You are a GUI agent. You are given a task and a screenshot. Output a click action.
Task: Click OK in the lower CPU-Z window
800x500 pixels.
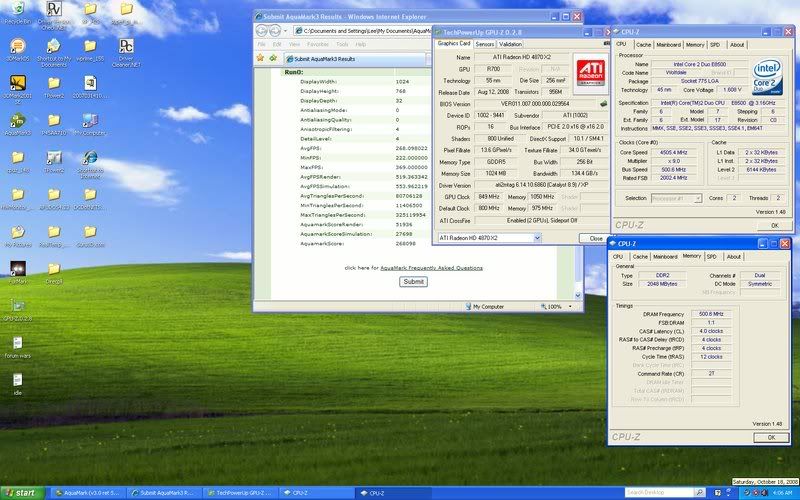click(x=771, y=437)
